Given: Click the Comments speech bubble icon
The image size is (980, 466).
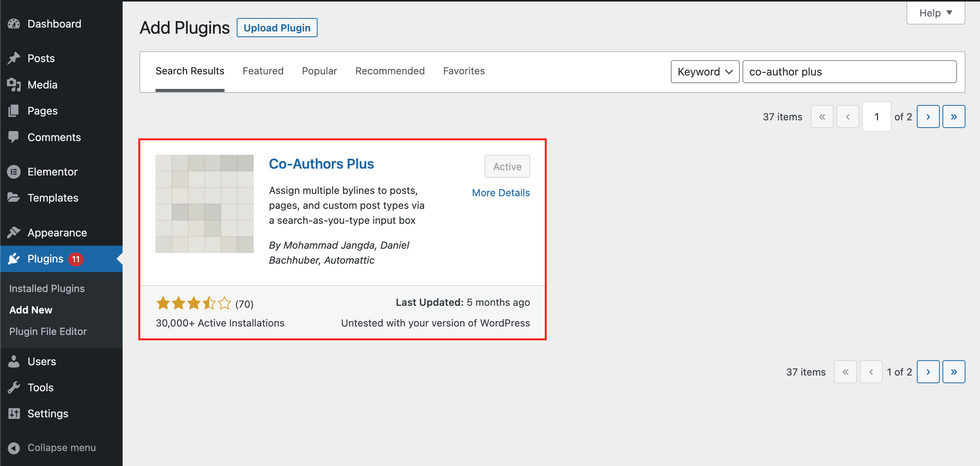Looking at the screenshot, I should 14,137.
